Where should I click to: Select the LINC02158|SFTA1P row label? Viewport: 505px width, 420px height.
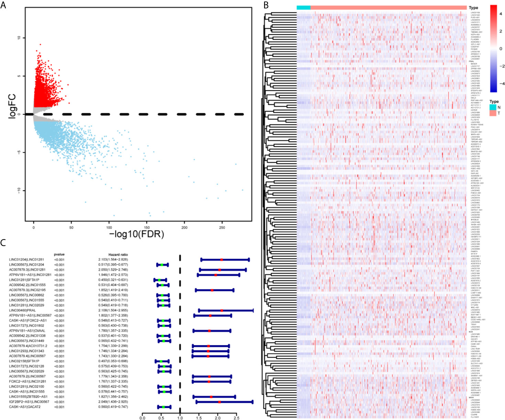24,361
